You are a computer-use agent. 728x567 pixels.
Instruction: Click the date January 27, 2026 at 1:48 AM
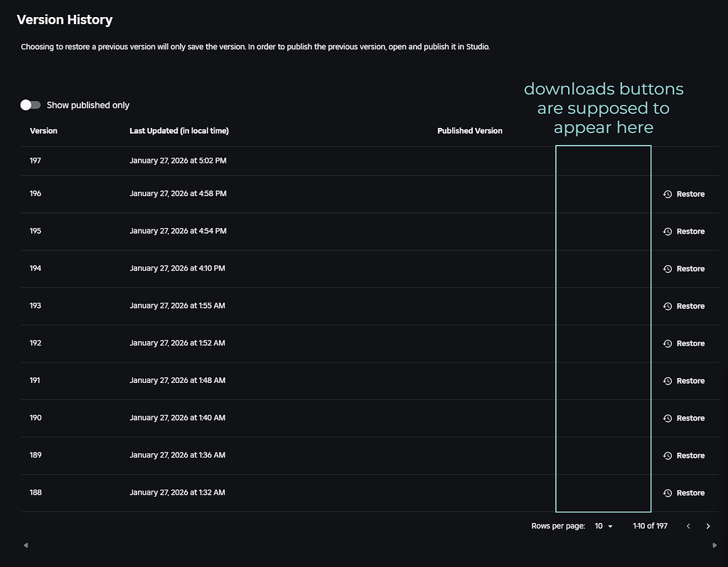coord(177,380)
